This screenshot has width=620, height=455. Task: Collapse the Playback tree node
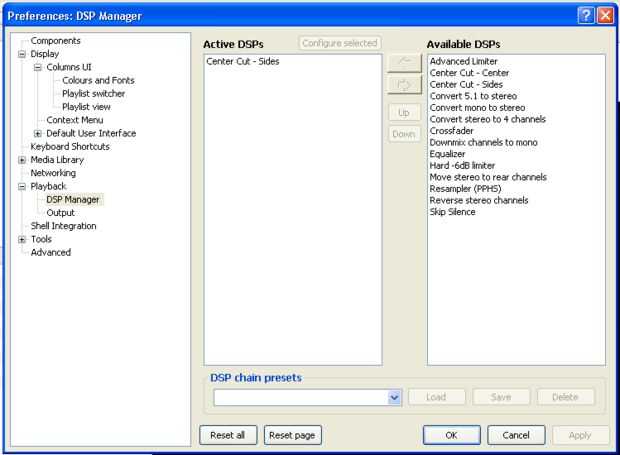click(x=22, y=187)
